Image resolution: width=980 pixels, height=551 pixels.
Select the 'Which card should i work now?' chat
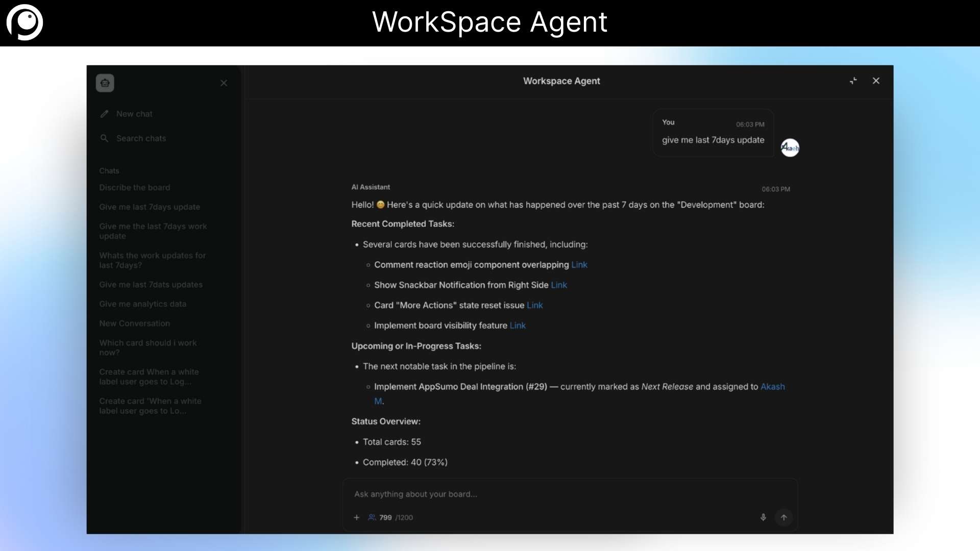(149, 347)
